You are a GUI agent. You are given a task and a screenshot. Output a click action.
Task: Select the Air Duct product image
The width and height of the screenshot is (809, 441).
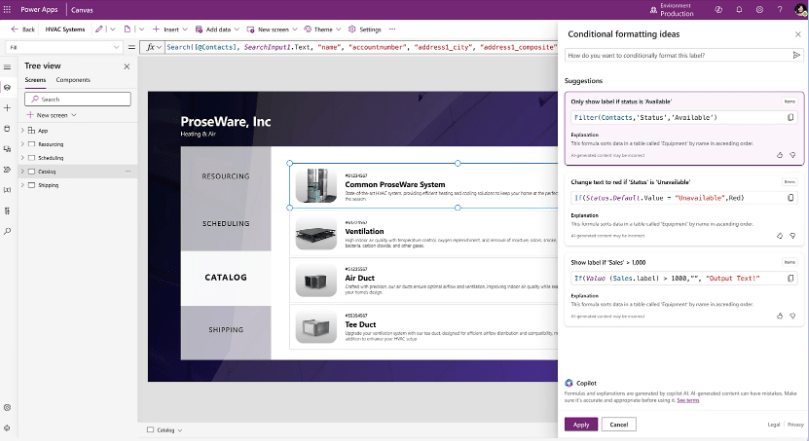316,281
